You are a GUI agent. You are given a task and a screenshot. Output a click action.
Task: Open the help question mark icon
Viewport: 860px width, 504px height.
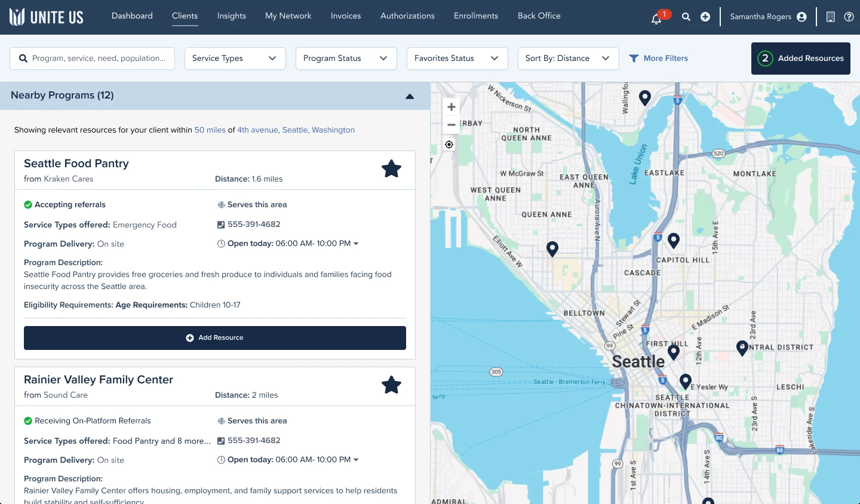coord(849,17)
